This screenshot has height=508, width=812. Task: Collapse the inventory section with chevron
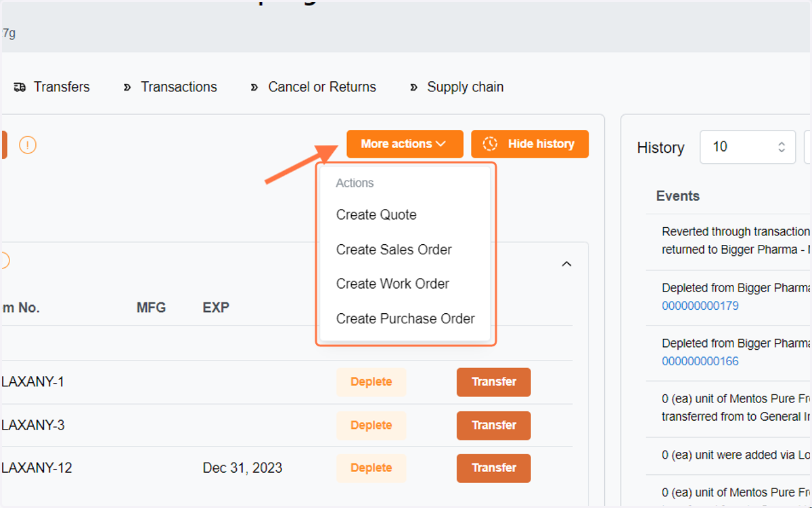click(x=567, y=264)
